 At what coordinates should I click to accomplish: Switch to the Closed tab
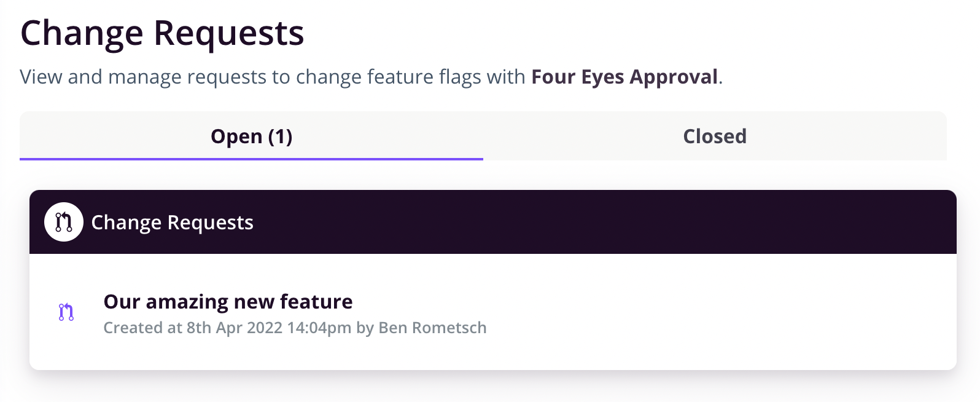(x=715, y=136)
